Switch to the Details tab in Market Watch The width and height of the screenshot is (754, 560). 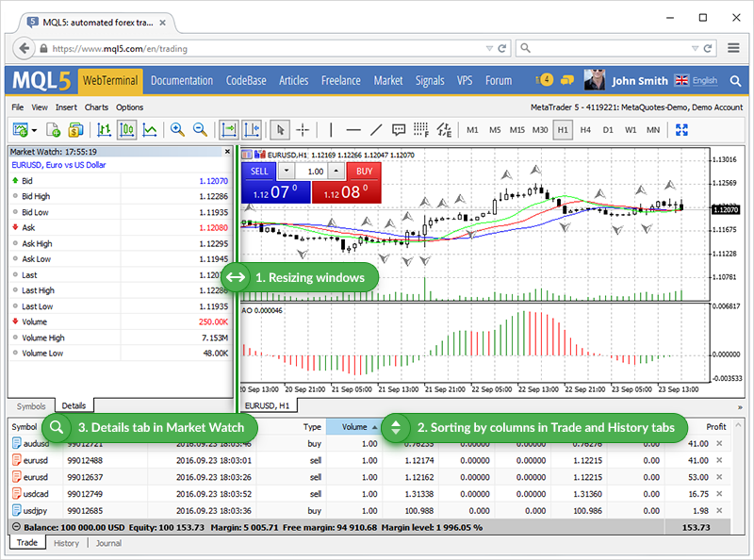[x=74, y=405]
